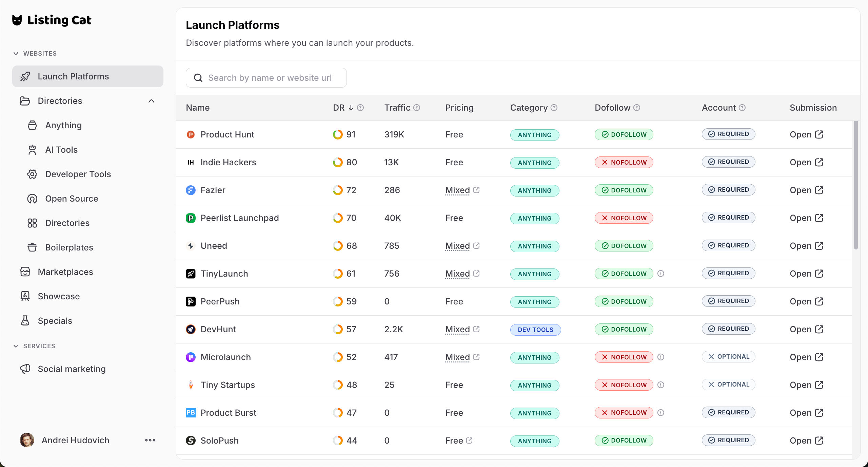Open the Tiny Startups submission link
This screenshot has height=467, width=868.
point(806,385)
